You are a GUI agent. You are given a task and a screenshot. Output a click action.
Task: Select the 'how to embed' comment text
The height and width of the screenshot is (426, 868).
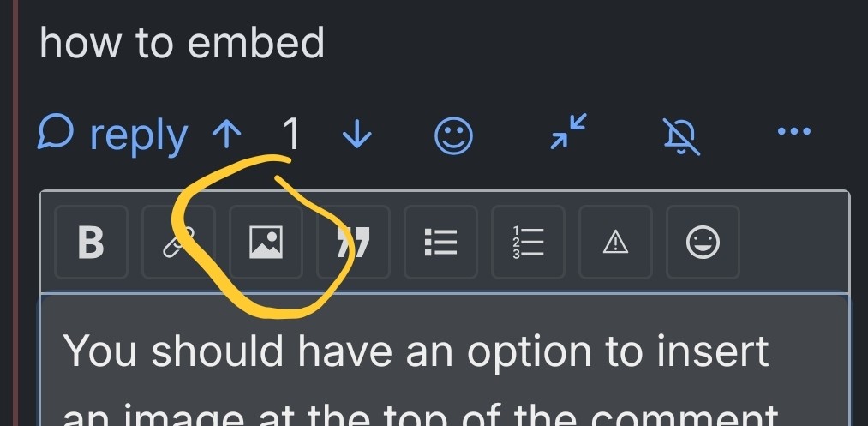coord(183,42)
